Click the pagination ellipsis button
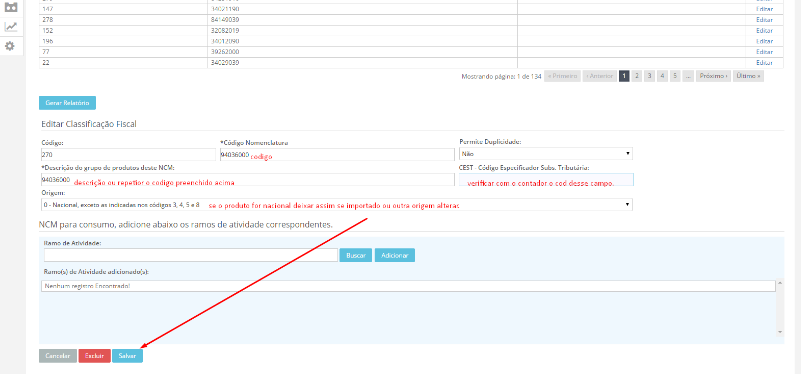Image resolution: width=801 pixels, height=374 pixels. coord(688,76)
